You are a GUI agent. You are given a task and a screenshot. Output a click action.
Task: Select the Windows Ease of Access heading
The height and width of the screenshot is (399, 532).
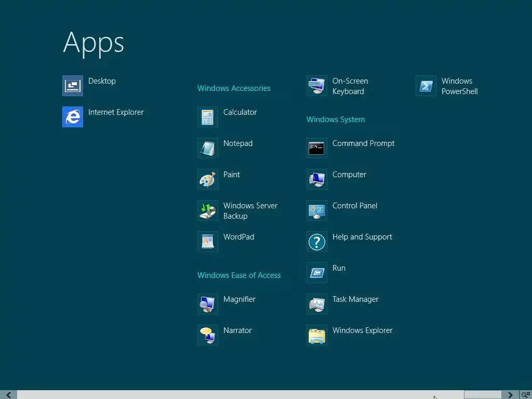click(x=239, y=275)
